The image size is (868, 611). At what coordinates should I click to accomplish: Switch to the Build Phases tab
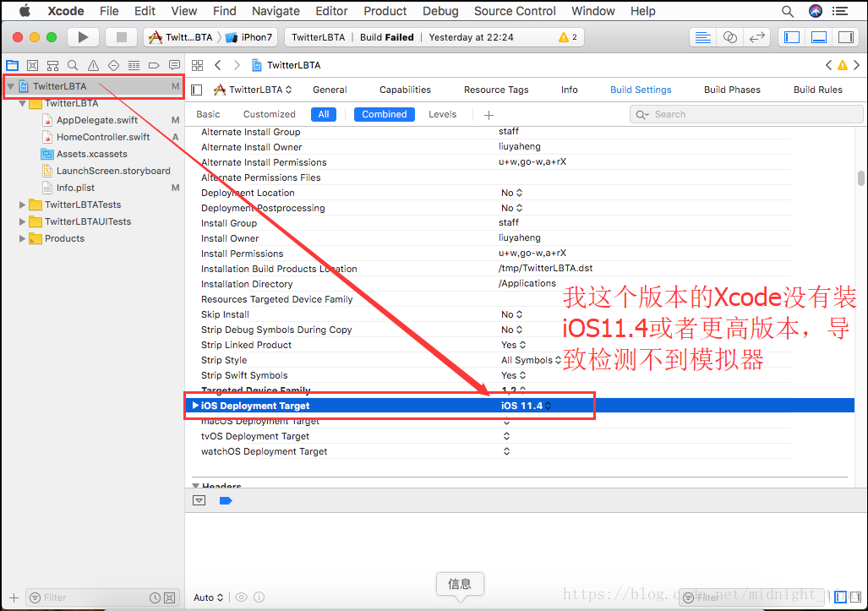[x=732, y=90]
